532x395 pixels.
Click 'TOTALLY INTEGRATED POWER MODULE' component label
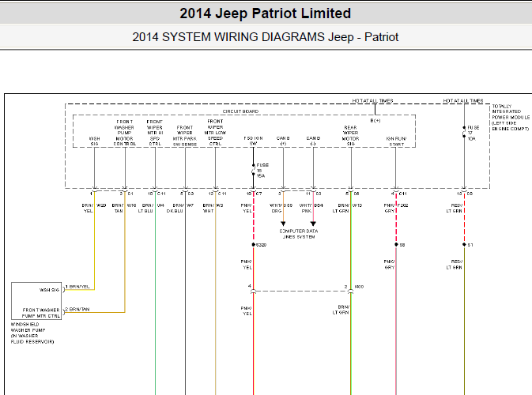click(511, 117)
